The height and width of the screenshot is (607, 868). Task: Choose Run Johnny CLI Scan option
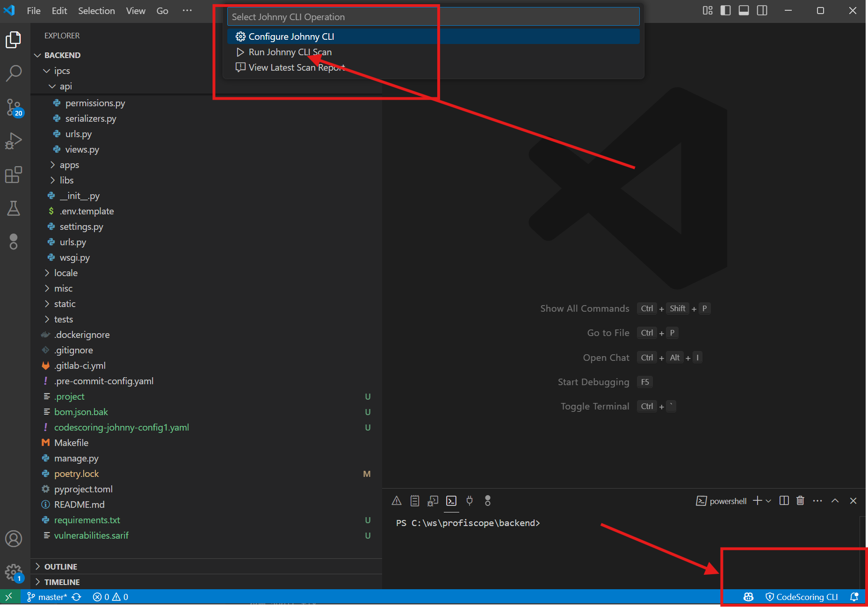coord(433,52)
